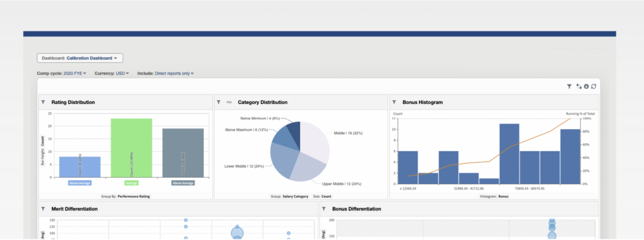This screenshot has width=644, height=240.
Task: Click the Bonus Differentiation panel title
Action: tap(357, 209)
